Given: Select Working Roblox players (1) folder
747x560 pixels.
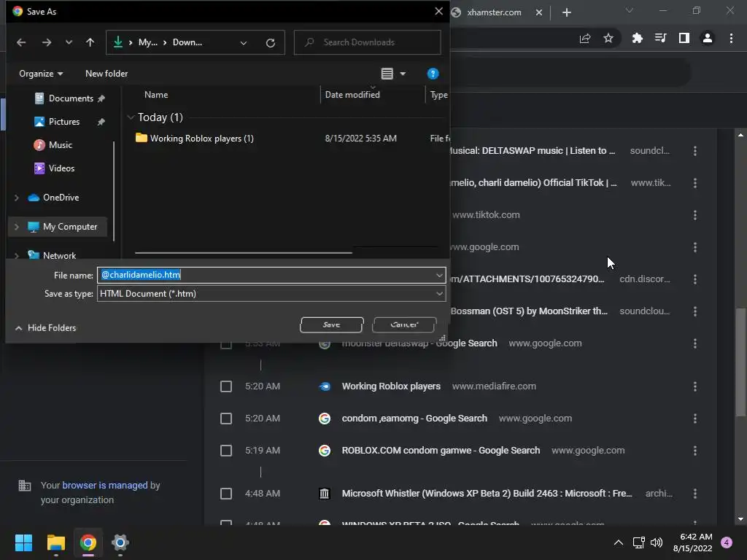Looking at the screenshot, I should (201, 138).
